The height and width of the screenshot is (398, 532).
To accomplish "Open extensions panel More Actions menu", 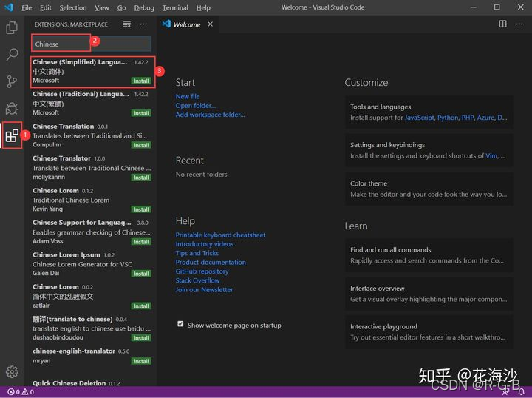I will [x=143, y=24].
